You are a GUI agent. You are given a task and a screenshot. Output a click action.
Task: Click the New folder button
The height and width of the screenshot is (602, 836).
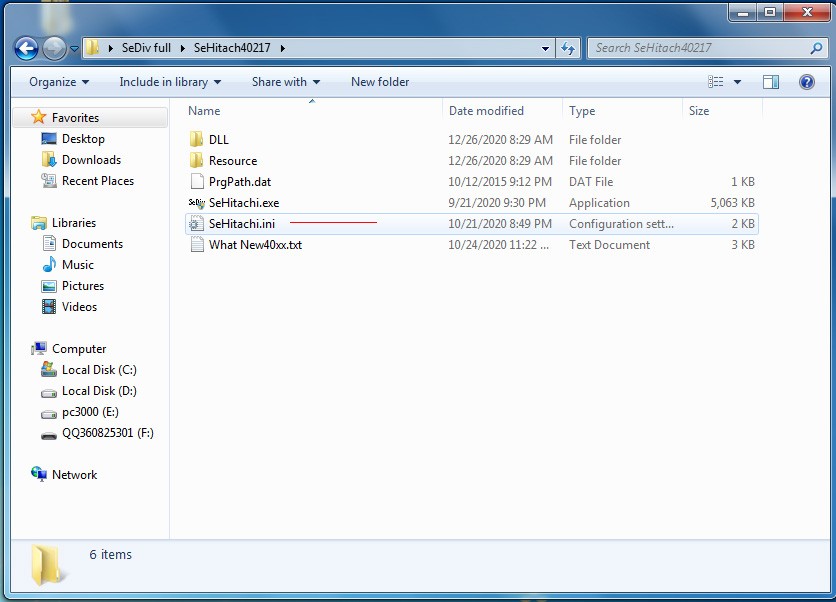(x=380, y=82)
